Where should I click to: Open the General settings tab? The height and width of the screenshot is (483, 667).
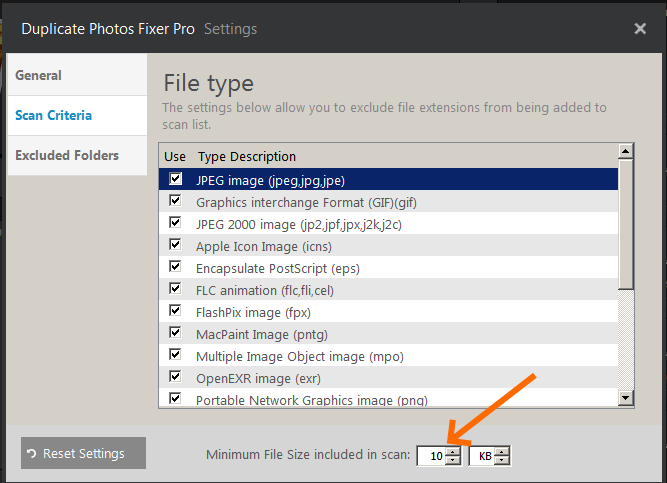77,75
